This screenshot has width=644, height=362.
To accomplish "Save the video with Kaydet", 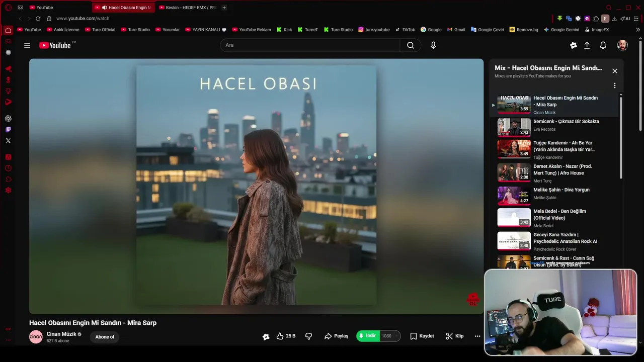I will point(422,336).
